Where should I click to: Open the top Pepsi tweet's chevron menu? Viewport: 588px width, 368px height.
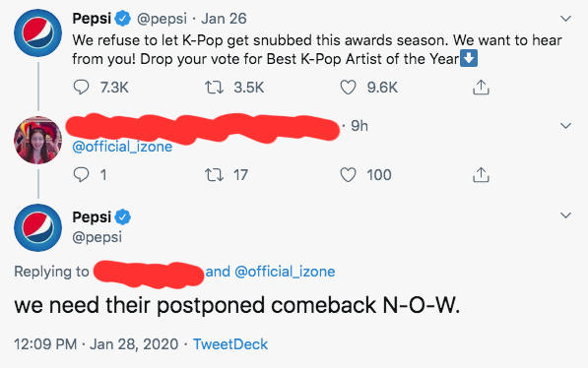pyautogui.click(x=565, y=19)
